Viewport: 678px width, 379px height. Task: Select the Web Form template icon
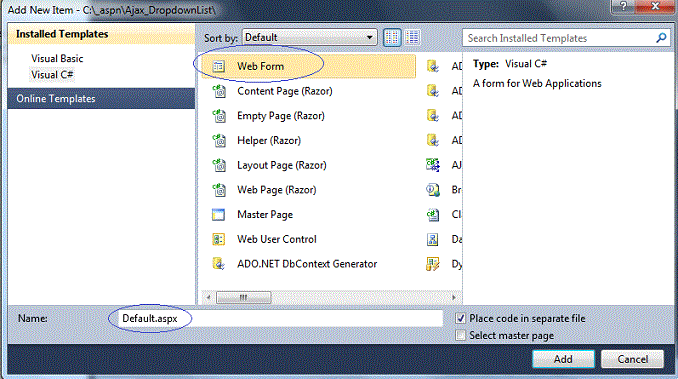[x=218, y=66]
